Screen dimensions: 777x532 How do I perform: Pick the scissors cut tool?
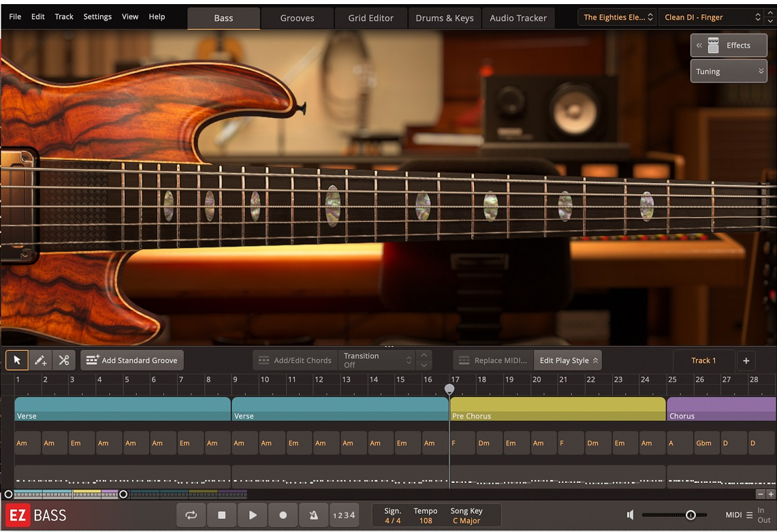(64, 360)
